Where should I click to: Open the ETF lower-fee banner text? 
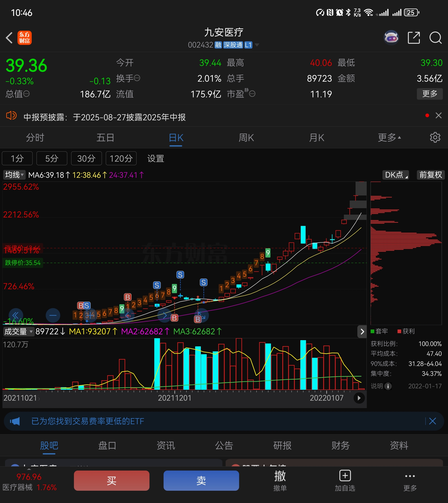coord(88,421)
